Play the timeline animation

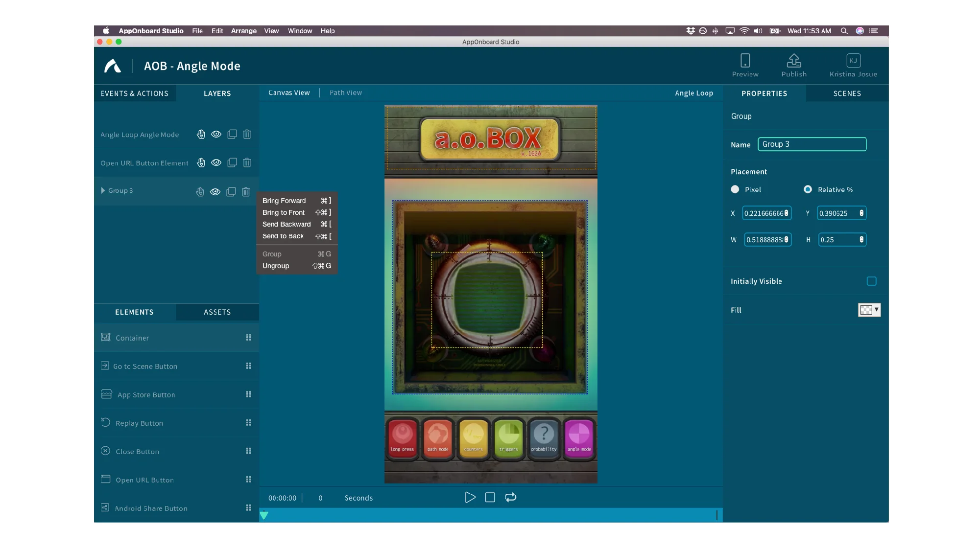[x=470, y=498]
